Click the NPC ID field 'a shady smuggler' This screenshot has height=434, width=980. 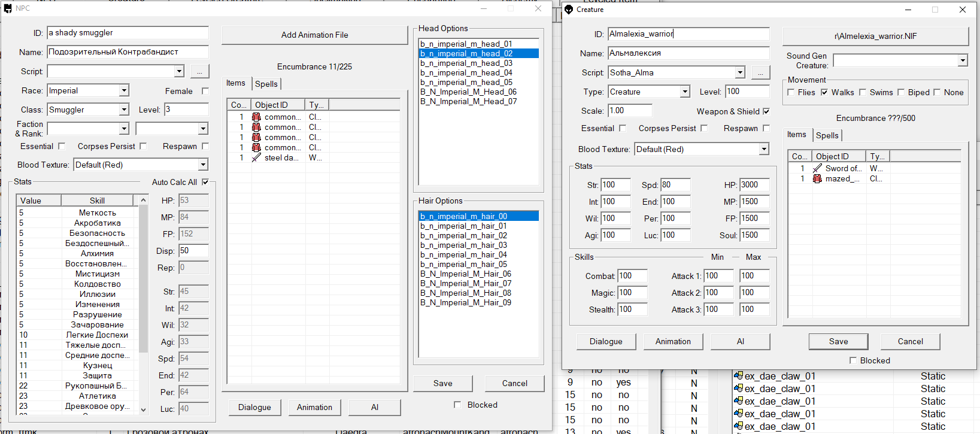click(x=128, y=33)
